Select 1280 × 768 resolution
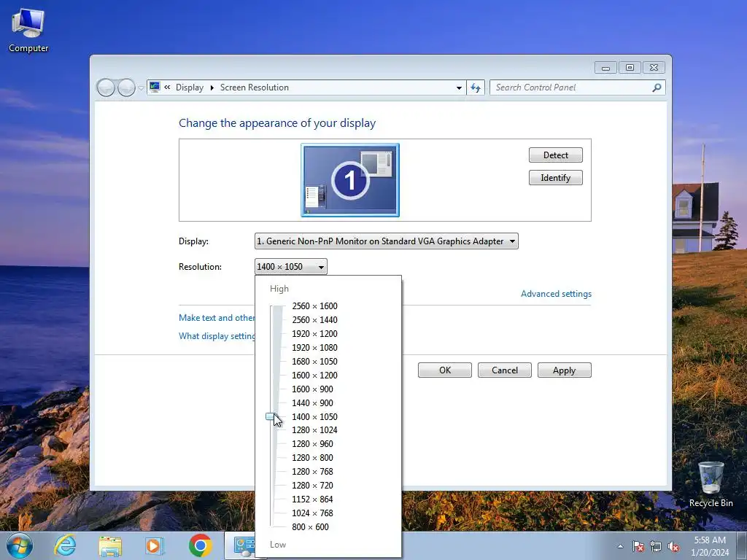 pos(312,471)
